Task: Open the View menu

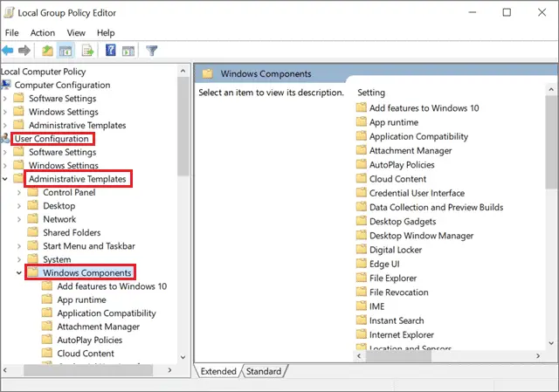Action: [x=76, y=33]
